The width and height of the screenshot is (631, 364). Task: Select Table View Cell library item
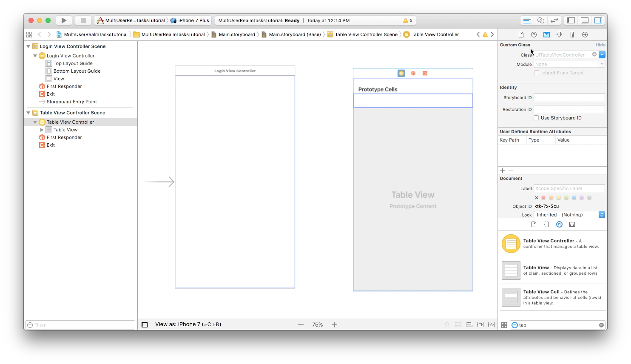[x=552, y=297]
